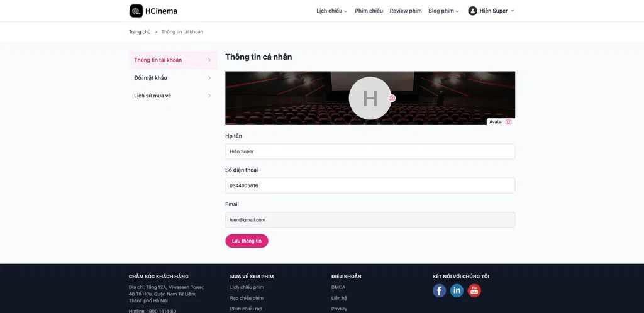Click the camera icon beside Avatar label
Viewport: 644px width, 313px height.
(x=508, y=122)
